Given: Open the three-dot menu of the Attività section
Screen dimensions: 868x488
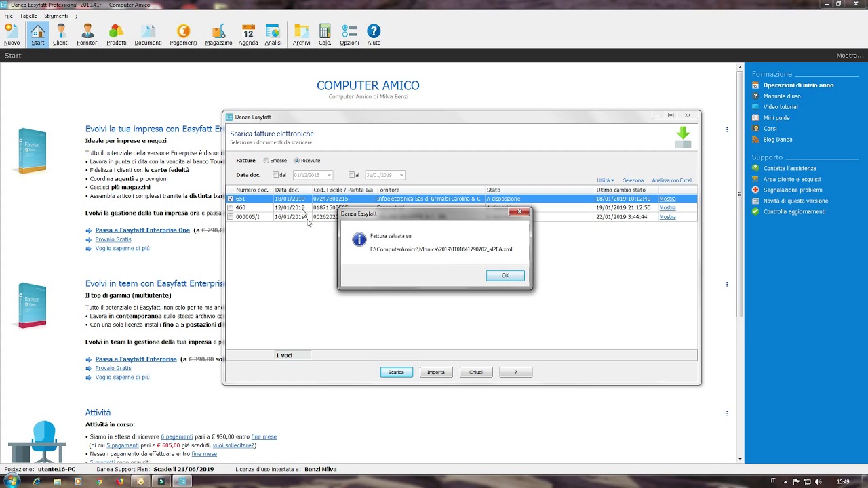Looking at the screenshot, I should (x=727, y=413).
